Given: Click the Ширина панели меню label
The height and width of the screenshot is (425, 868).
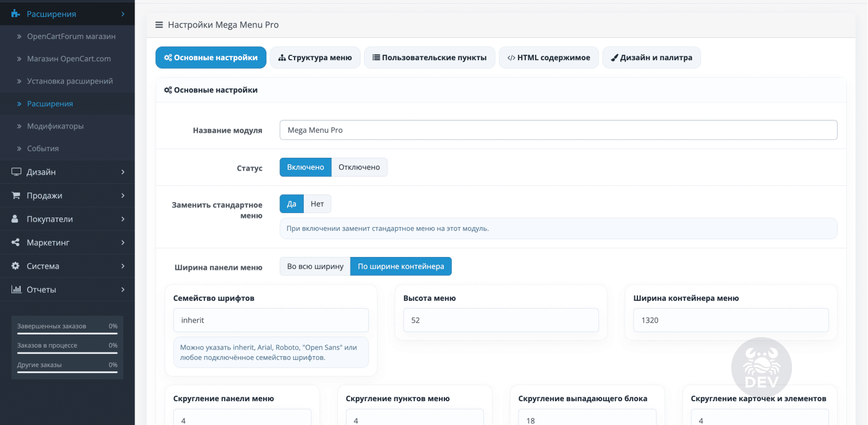Looking at the screenshot, I should (218, 267).
